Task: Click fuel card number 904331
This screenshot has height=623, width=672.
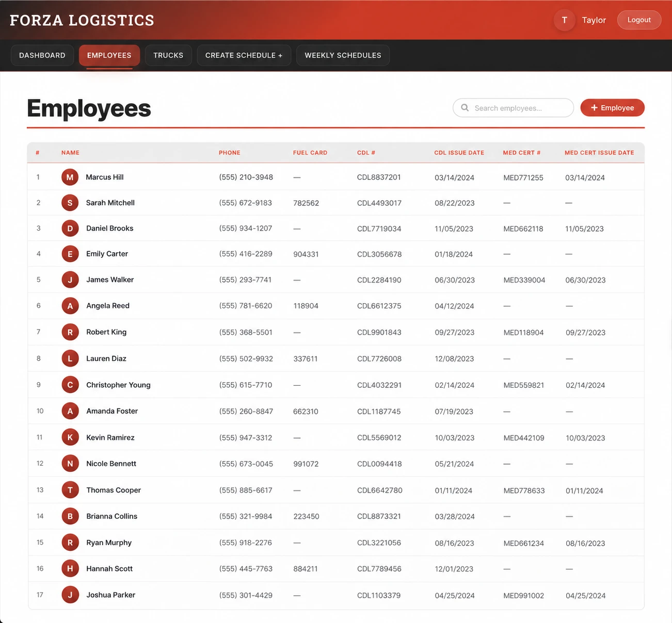Action: [306, 254]
